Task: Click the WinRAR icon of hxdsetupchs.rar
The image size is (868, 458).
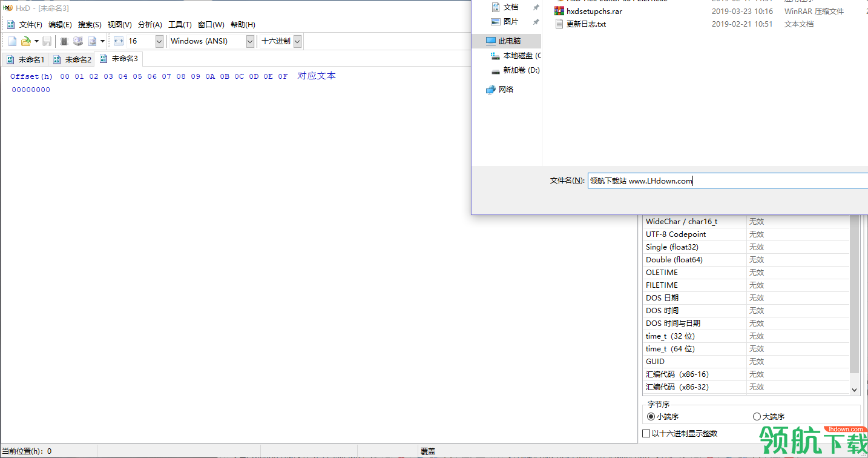Action: coord(559,12)
